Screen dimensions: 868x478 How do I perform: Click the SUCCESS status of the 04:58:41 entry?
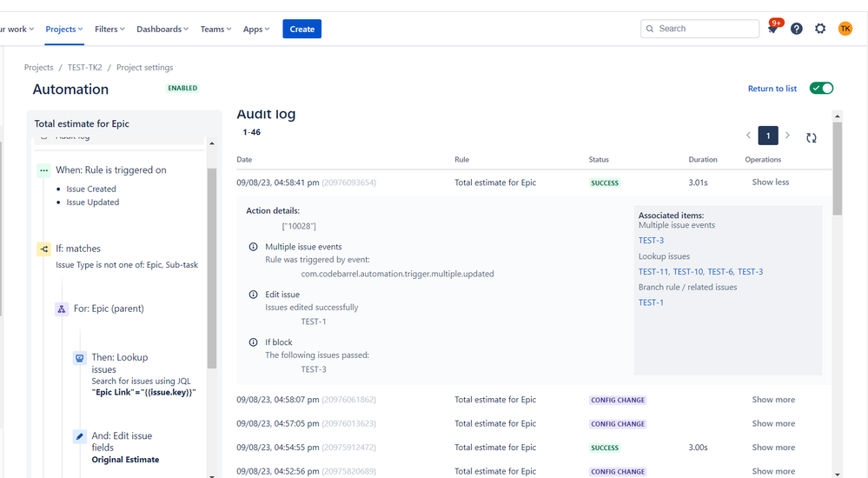[x=605, y=183]
